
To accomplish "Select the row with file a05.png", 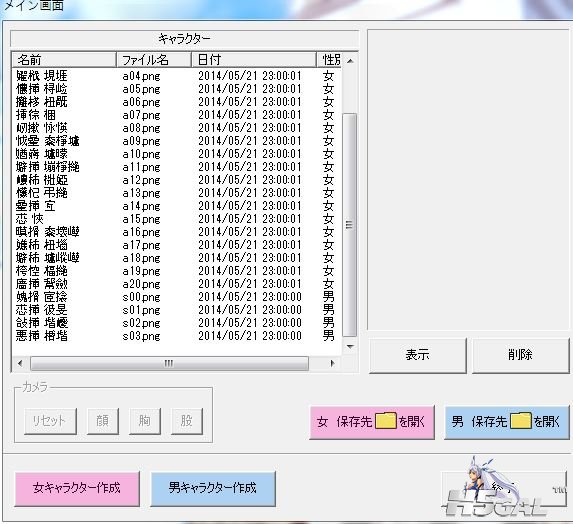I will [177, 89].
